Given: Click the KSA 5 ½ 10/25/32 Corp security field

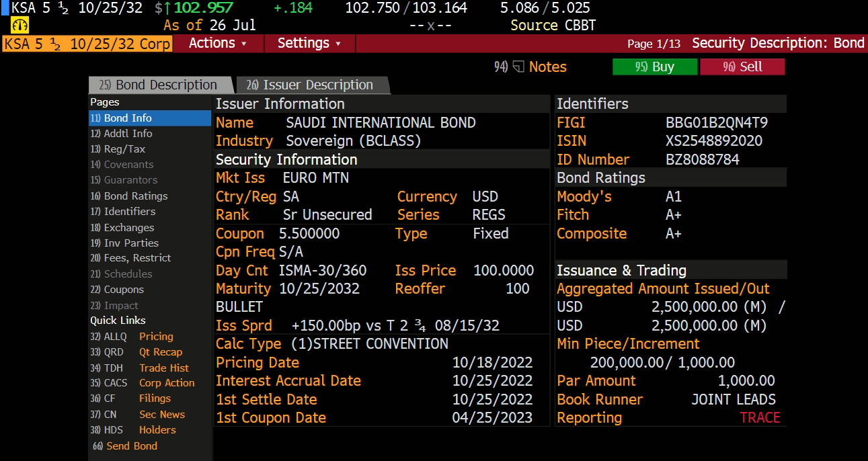Looking at the screenshot, I should (x=87, y=44).
